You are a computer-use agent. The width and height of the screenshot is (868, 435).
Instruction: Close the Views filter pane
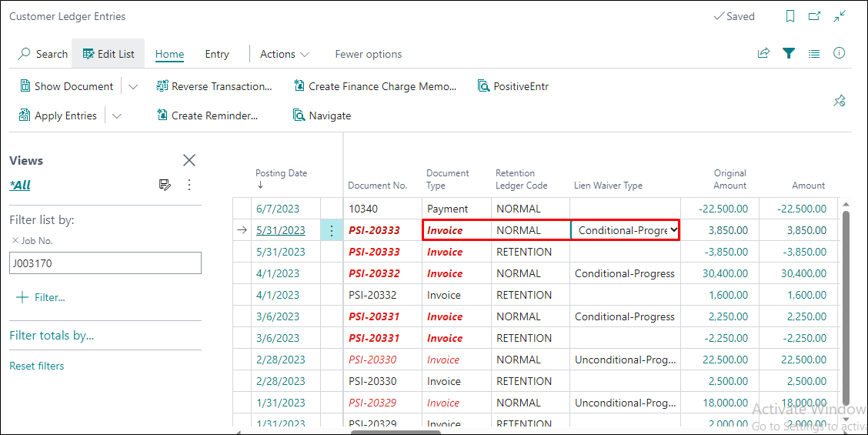pos(189,160)
